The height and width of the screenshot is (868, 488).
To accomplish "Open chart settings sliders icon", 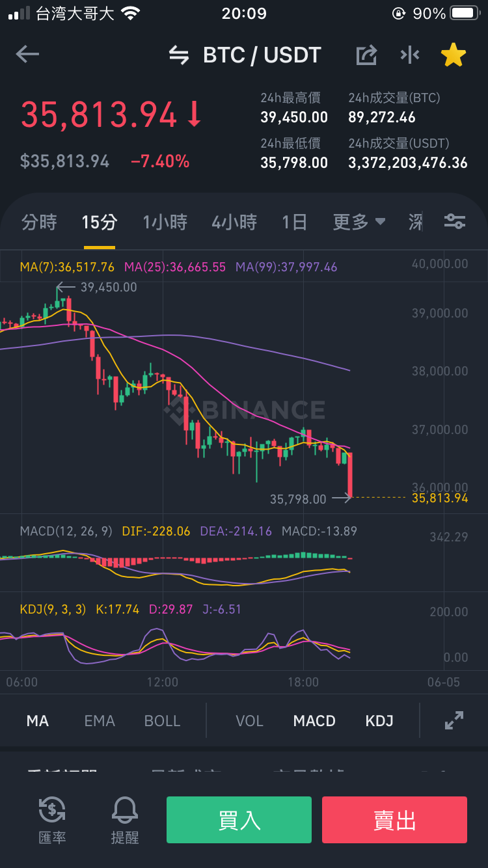I will tap(455, 222).
